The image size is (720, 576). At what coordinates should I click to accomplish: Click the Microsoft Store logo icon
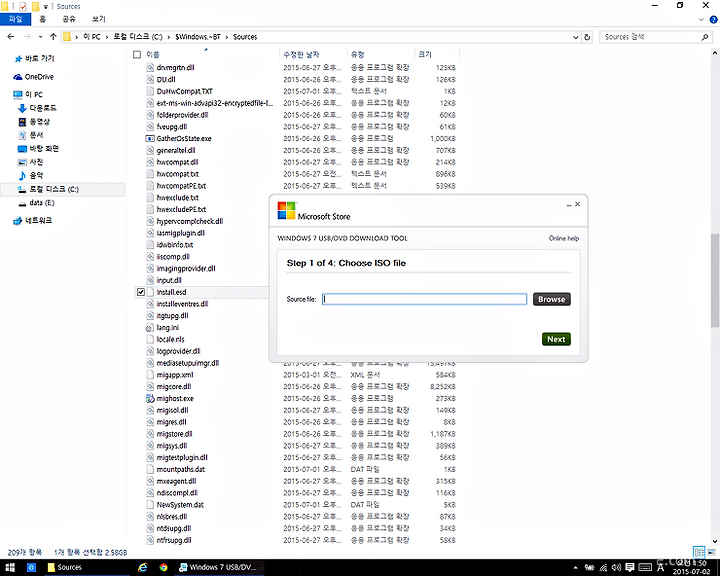pyautogui.click(x=287, y=210)
